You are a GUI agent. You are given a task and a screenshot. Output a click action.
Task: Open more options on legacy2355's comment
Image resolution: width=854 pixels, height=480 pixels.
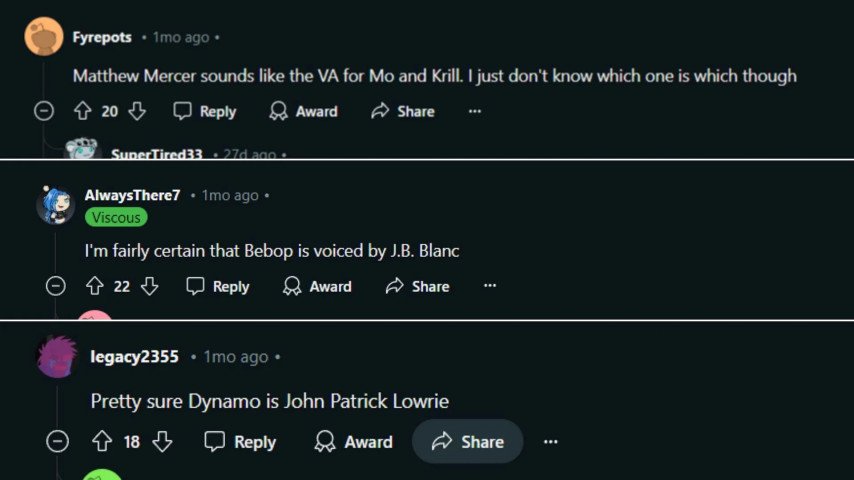(550, 441)
